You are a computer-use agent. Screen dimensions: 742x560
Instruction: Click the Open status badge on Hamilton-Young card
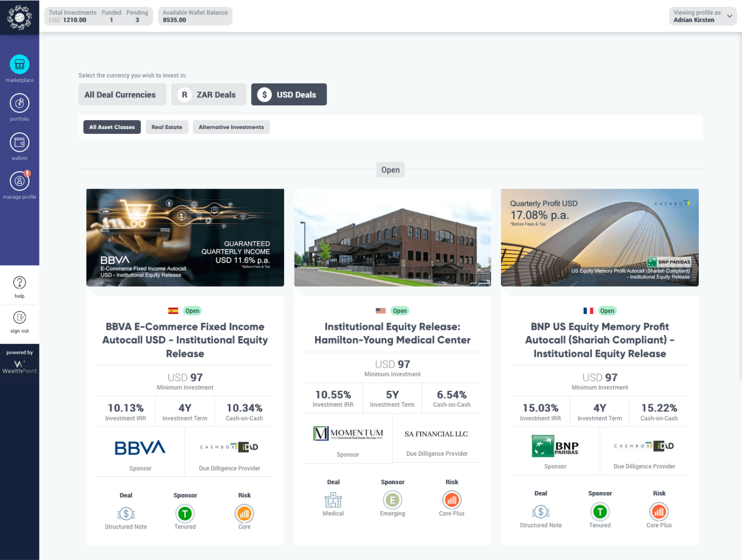click(x=400, y=311)
